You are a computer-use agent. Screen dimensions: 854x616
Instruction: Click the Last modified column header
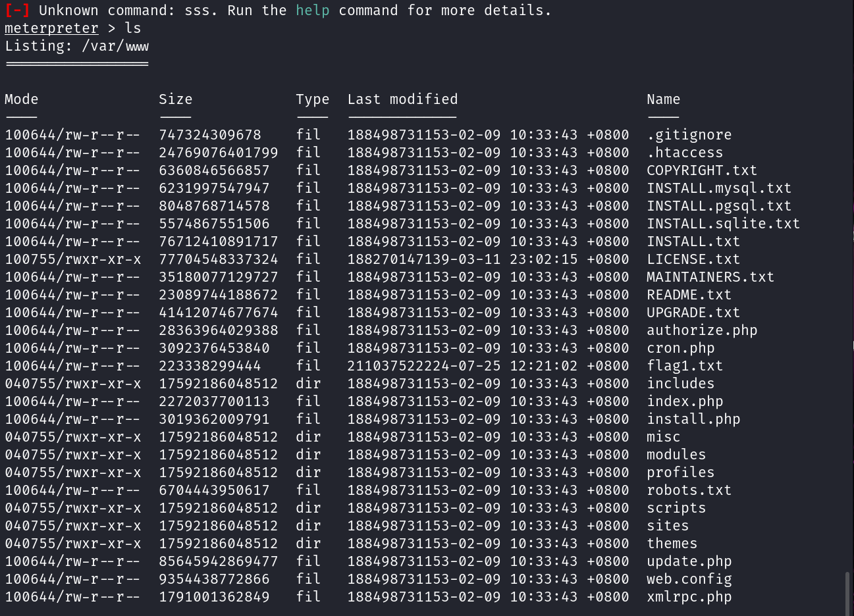(x=402, y=99)
